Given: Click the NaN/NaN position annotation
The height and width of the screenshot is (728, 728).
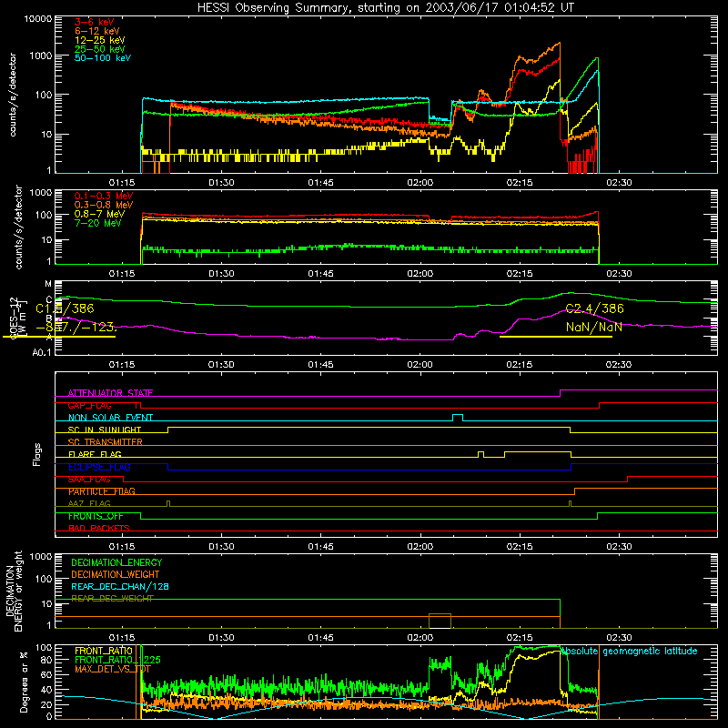Looking at the screenshot, I should tap(594, 327).
